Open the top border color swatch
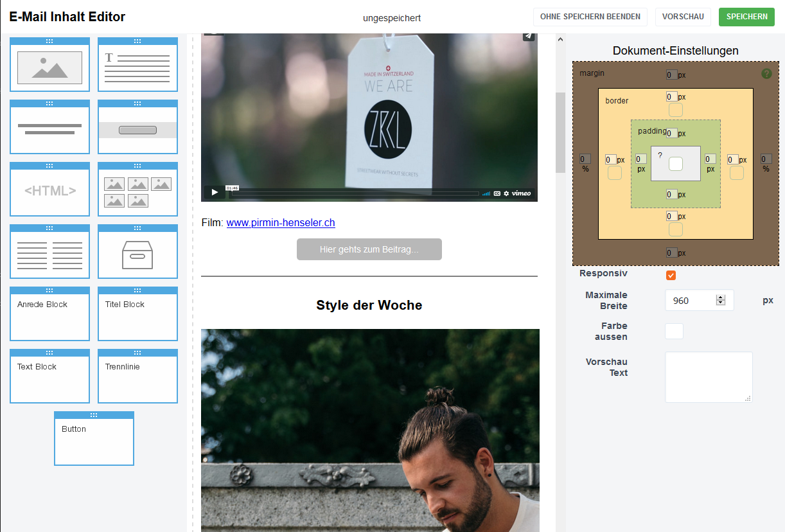The image size is (785, 532). pyautogui.click(x=676, y=110)
